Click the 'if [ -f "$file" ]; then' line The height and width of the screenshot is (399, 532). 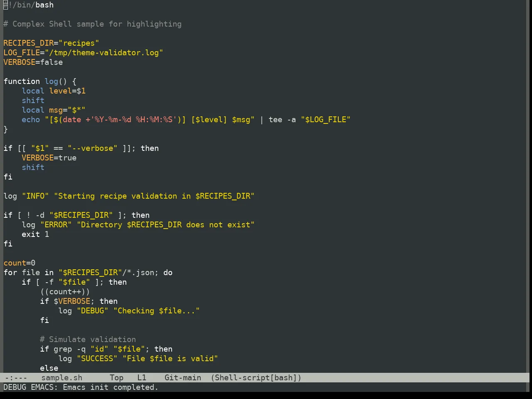click(74, 282)
